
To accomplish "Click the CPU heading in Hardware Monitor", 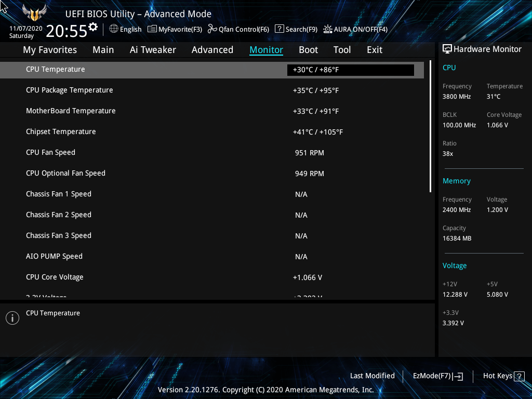I will (x=449, y=68).
